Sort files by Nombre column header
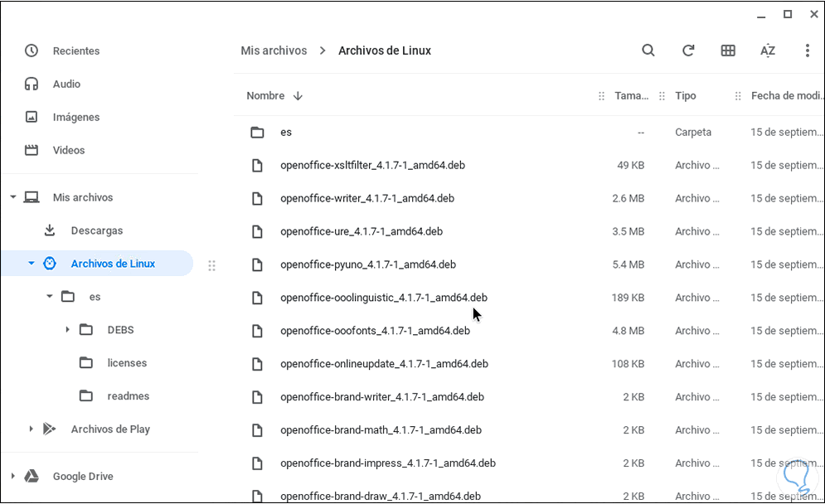The height and width of the screenshot is (504, 825). point(265,96)
